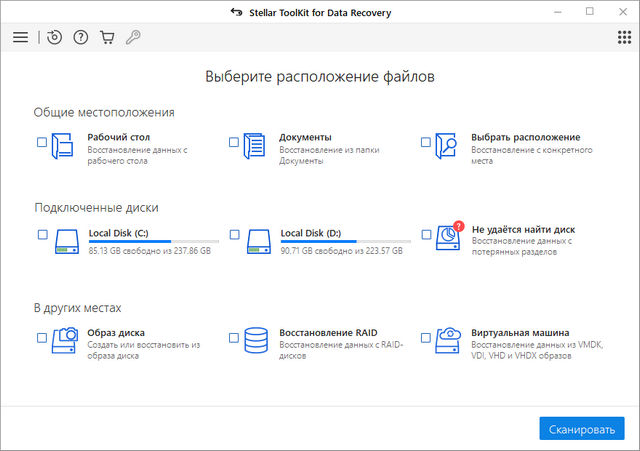Close the Stellar ToolKit window
The width and height of the screenshot is (640, 451).
pyautogui.click(x=623, y=12)
